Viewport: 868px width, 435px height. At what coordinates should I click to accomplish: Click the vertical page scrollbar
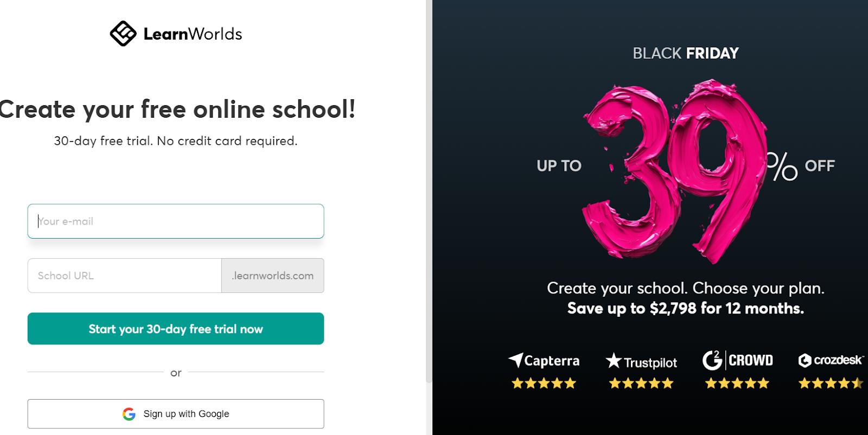(x=429, y=191)
